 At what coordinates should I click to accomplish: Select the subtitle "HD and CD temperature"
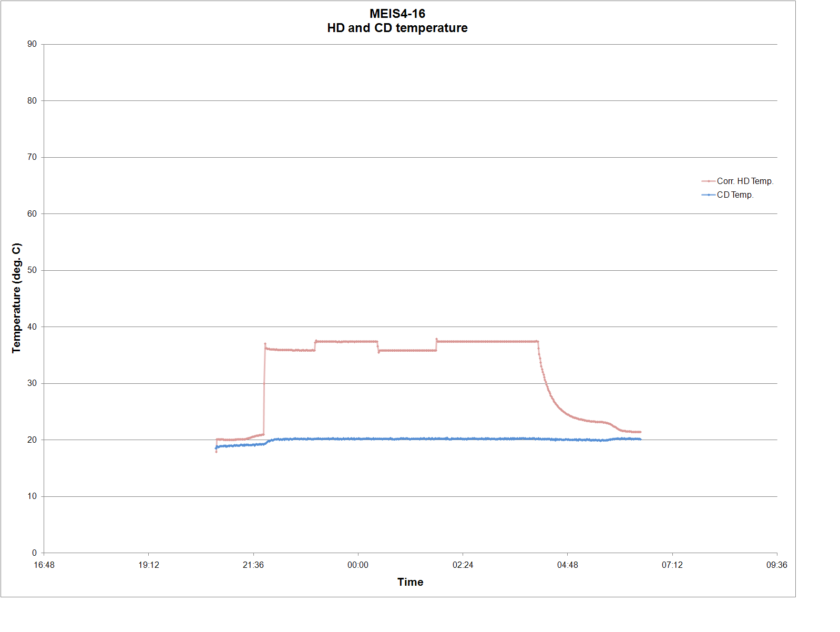click(x=397, y=28)
